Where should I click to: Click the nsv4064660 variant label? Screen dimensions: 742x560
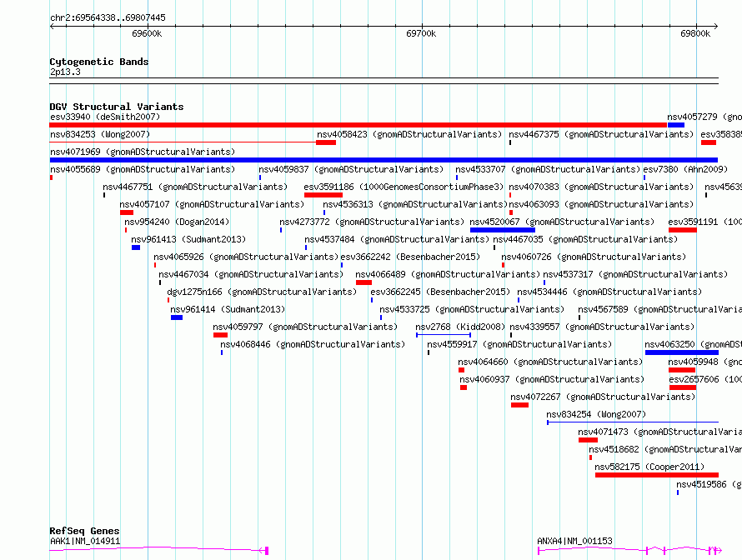click(x=550, y=362)
